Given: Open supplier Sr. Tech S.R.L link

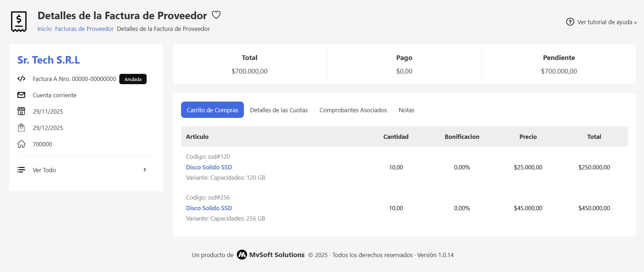Looking at the screenshot, I should coord(49,60).
